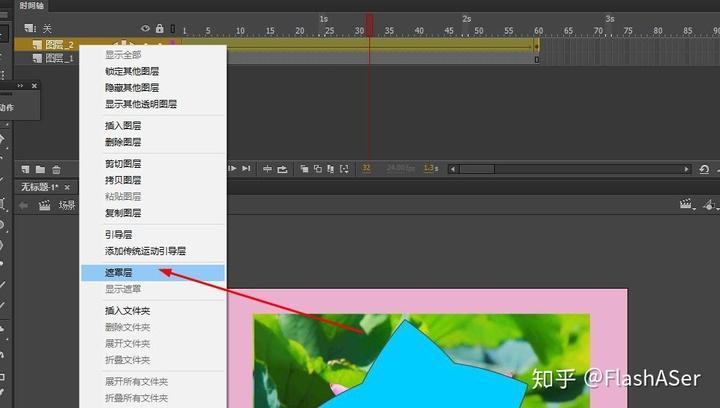The image size is (720, 408).
Task: Select the 图层_2 layer row
Action: click(46, 45)
